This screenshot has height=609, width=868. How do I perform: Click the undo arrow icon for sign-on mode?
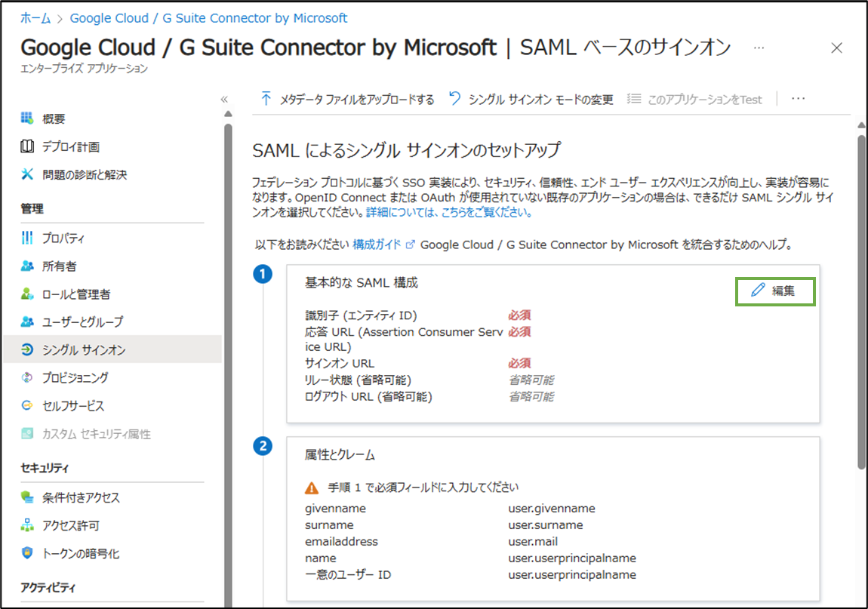[454, 99]
